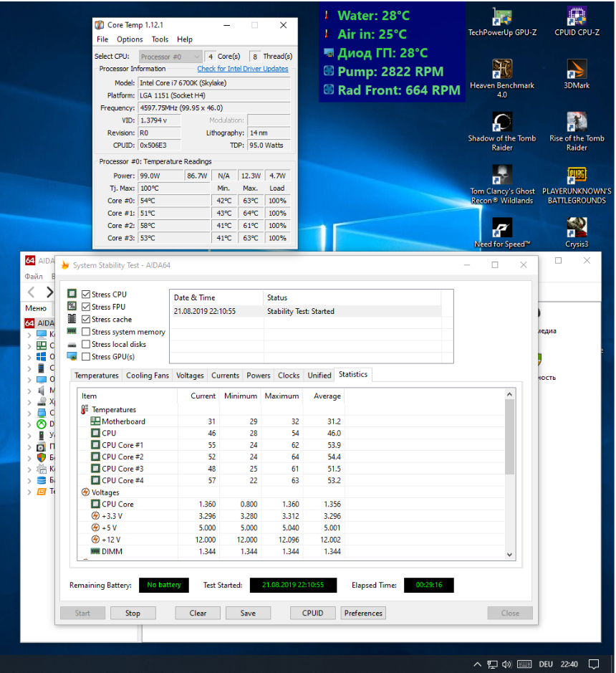This screenshot has height=673, width=616.
Task: Open tray network icon
Action: click(x=493, y=664)
